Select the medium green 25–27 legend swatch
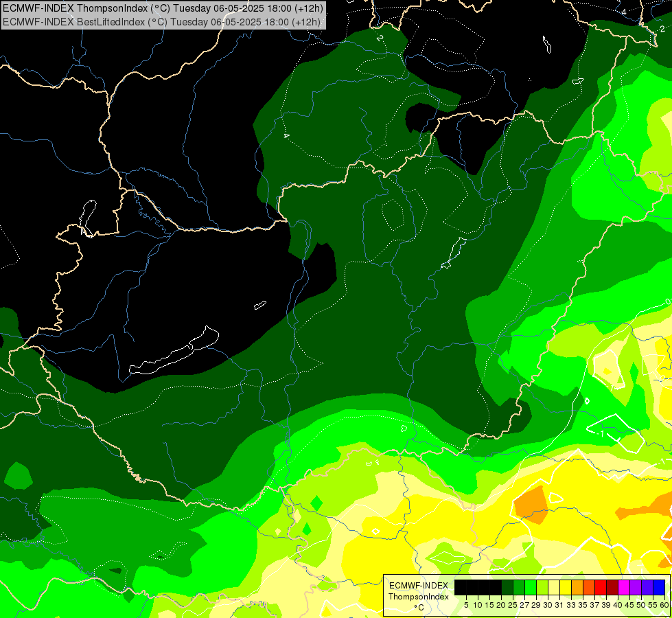 click(x=519, y=587)
